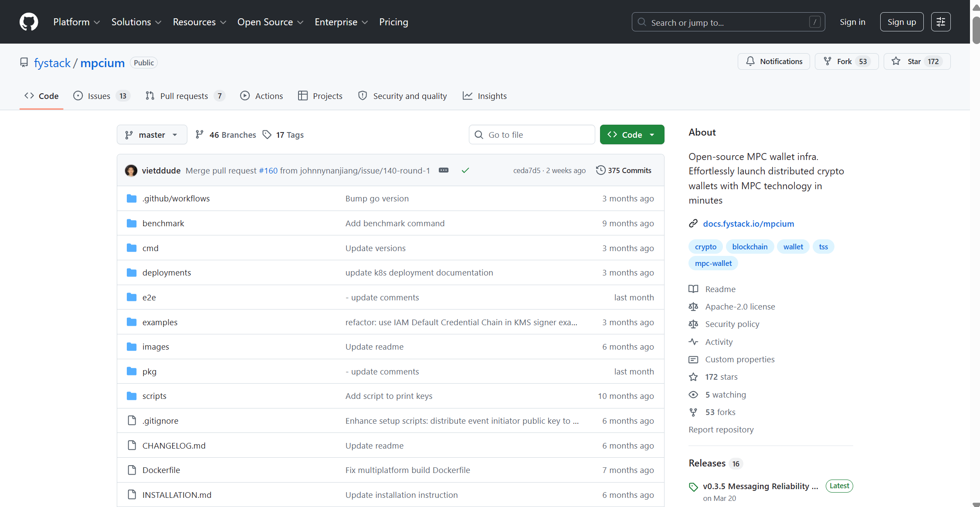Click the Notifications button
Screen dimensions: 980x507
tap(773, 61)
